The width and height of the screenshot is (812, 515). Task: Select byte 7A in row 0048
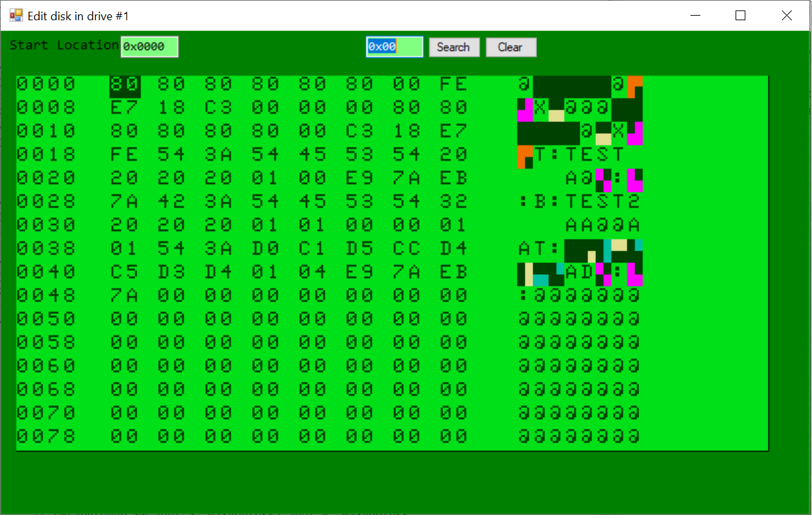[x=125, y=296]
